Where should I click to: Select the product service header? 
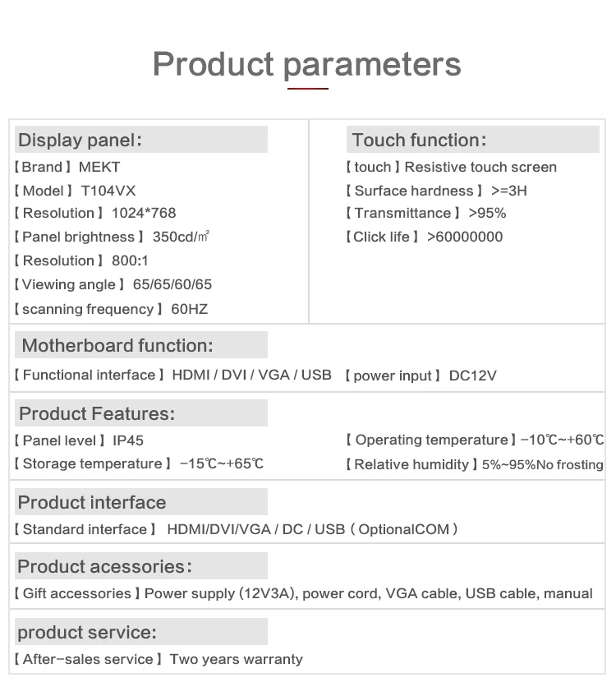pyautogui.click(x=141, y=632)
